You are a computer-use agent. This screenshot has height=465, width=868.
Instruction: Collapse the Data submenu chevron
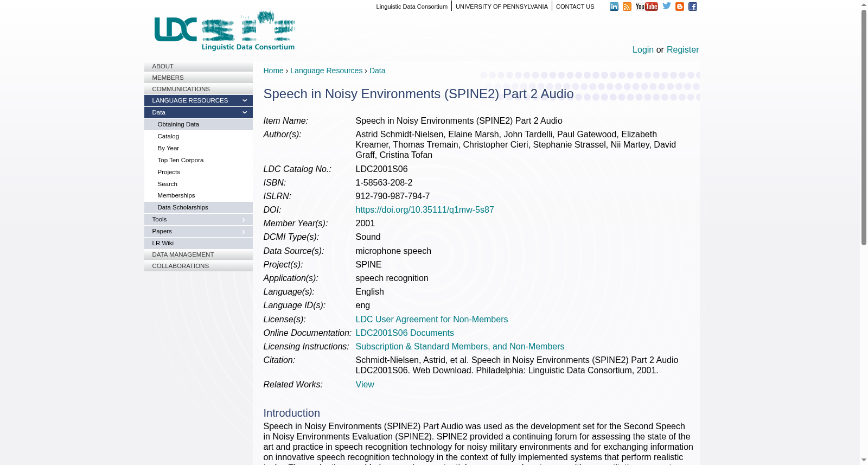pyautogui.click(x=244, y=112)
